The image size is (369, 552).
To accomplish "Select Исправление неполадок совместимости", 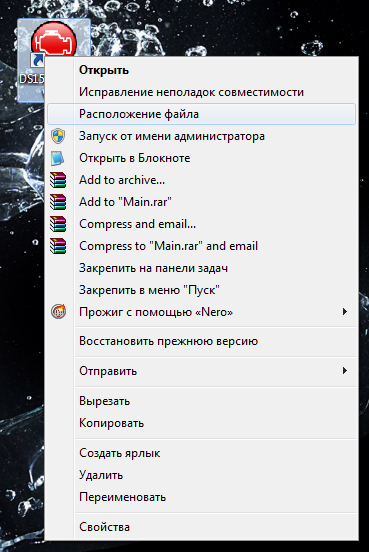I will click(201, 92).
